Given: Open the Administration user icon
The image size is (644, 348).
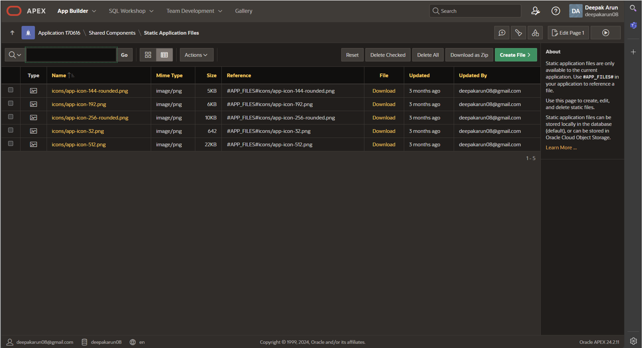Looking at the screenshot, I should tap(535, 11).
